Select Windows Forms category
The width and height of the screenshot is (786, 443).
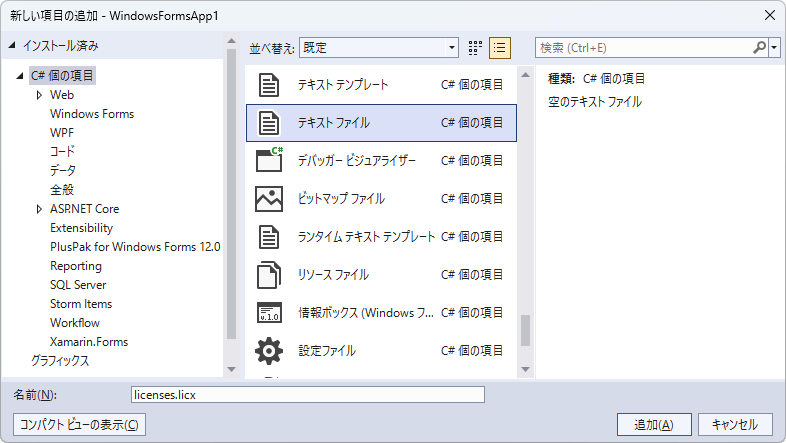(92, 114)
